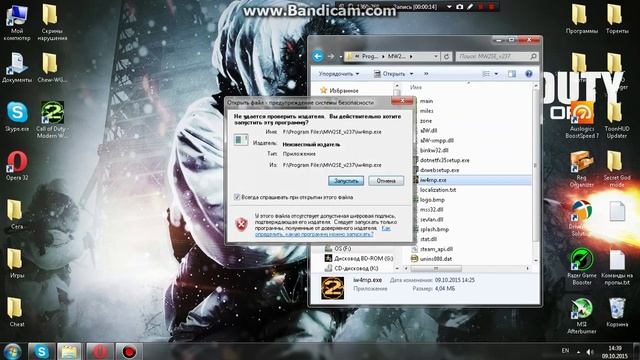
Task: Select the zone folder in list
Action: (x=426, y=121)
